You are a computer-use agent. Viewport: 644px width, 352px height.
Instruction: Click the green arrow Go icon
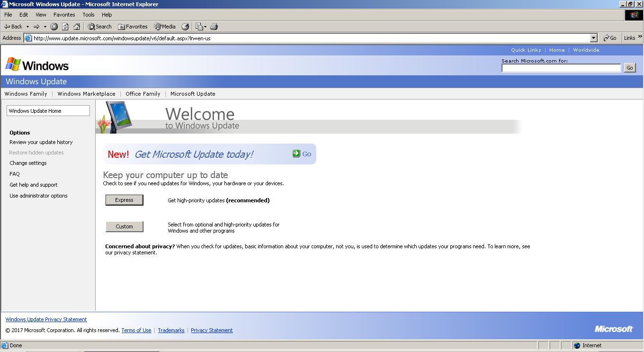[296, 153]
